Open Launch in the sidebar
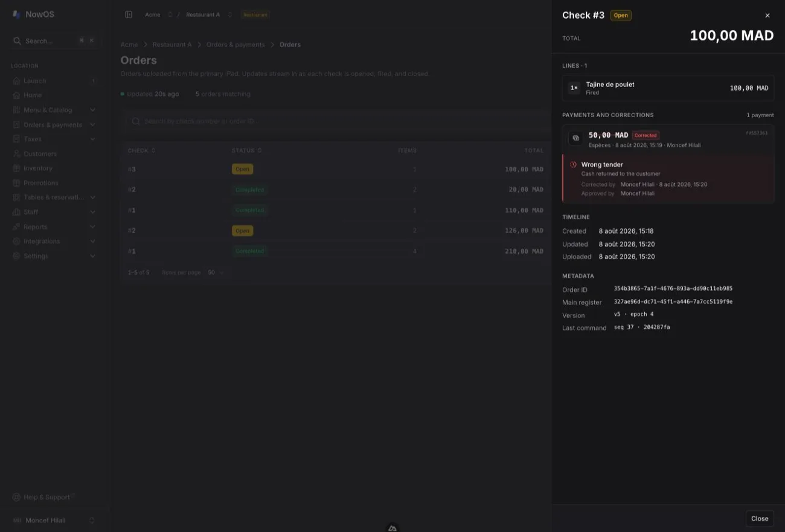 54,81
